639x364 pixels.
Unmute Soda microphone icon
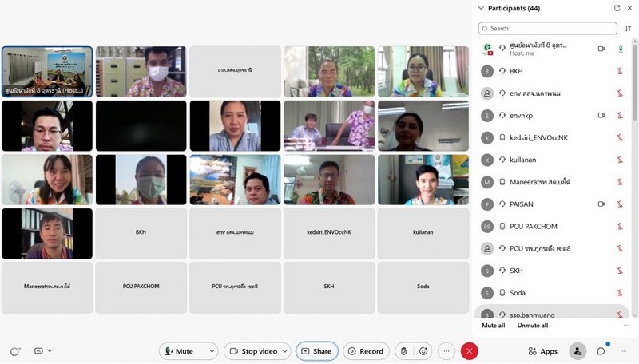[620, 293]
